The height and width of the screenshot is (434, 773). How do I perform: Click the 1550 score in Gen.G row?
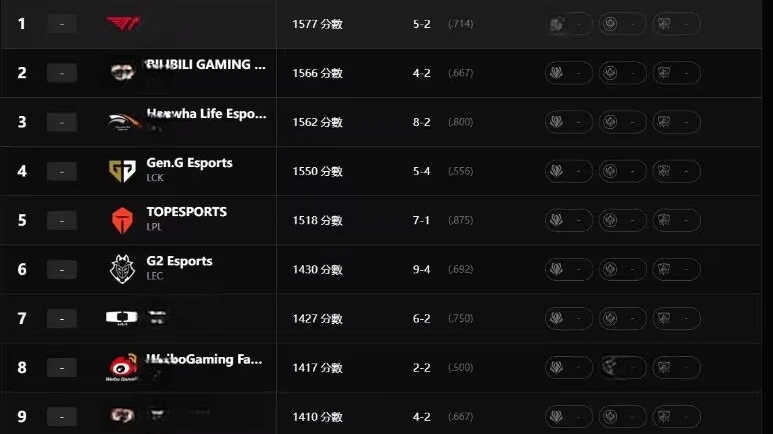pos(317,171)
